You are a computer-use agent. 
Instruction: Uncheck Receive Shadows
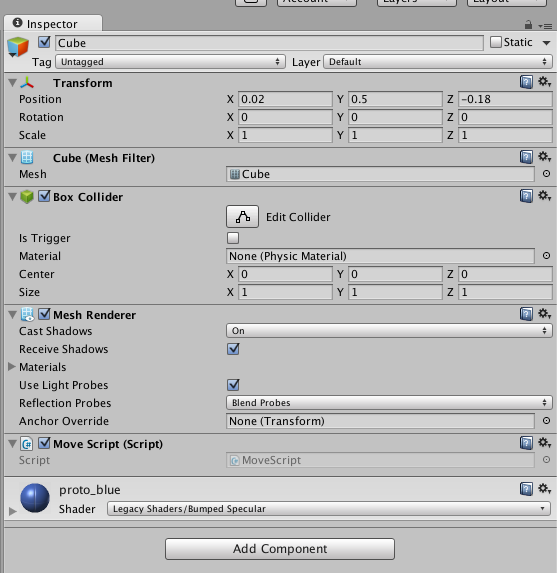233,349
